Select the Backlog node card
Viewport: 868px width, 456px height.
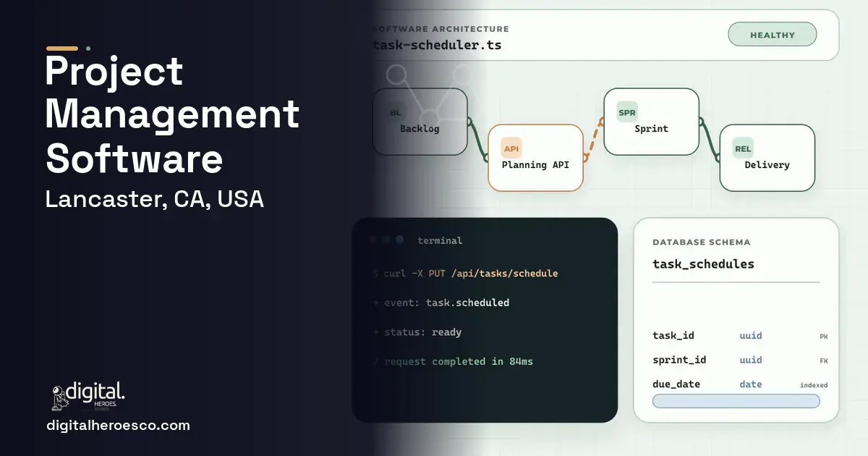(420, 122)
